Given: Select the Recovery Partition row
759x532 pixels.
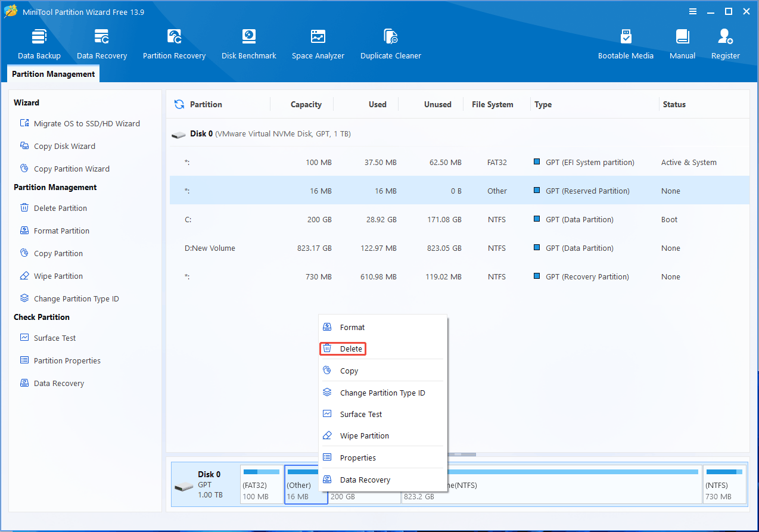Looking at the screenshot, I should 459,276.
